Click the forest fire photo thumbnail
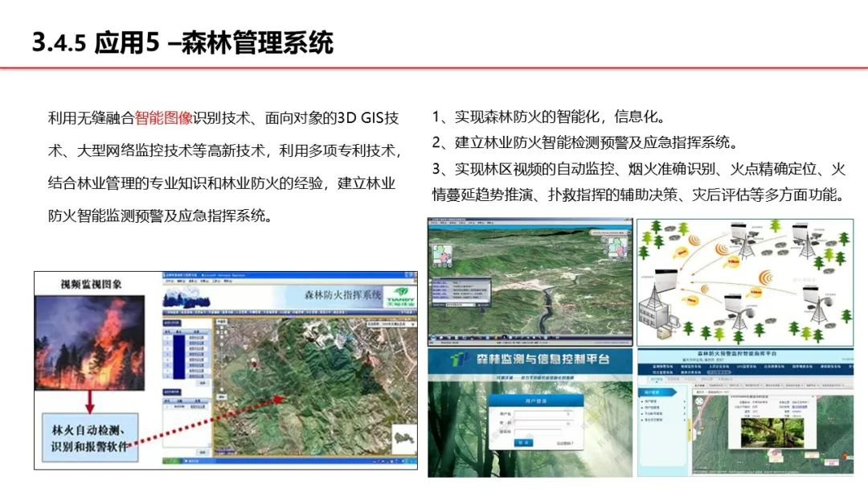The image size is (868, 489). point(90,343)
